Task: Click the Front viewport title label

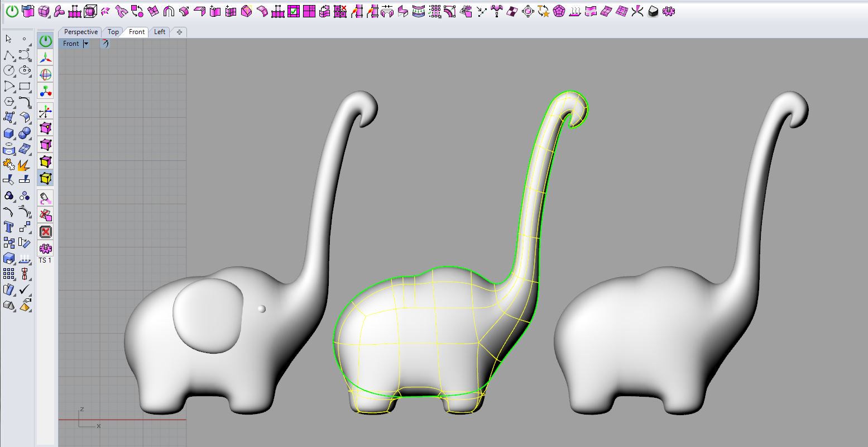Action: click(x=71, y=44)
